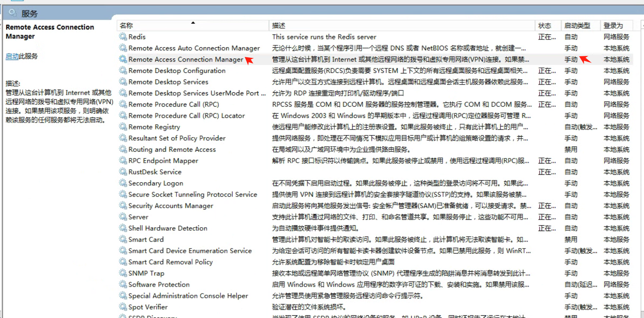Select Resultant Set of Policy Provider name
Screen dimensions: 644x318
pos(177,138)
